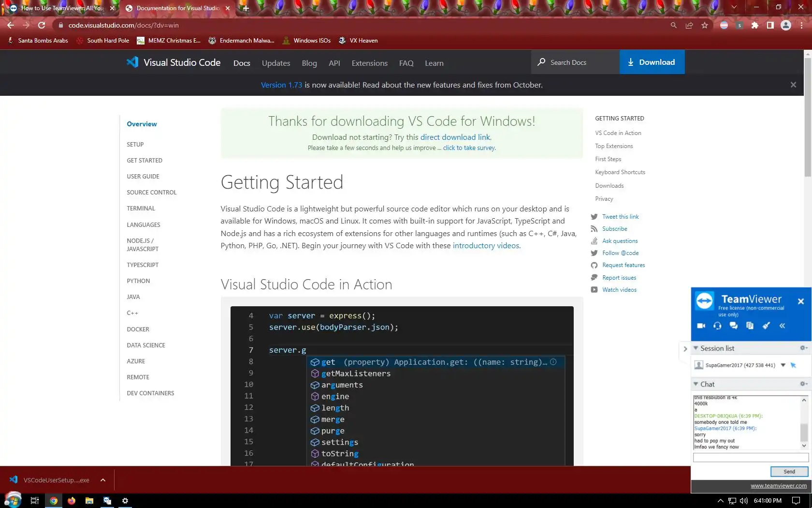Open the Extensions nav item
The image size is (812, 508).
(370, 63)
